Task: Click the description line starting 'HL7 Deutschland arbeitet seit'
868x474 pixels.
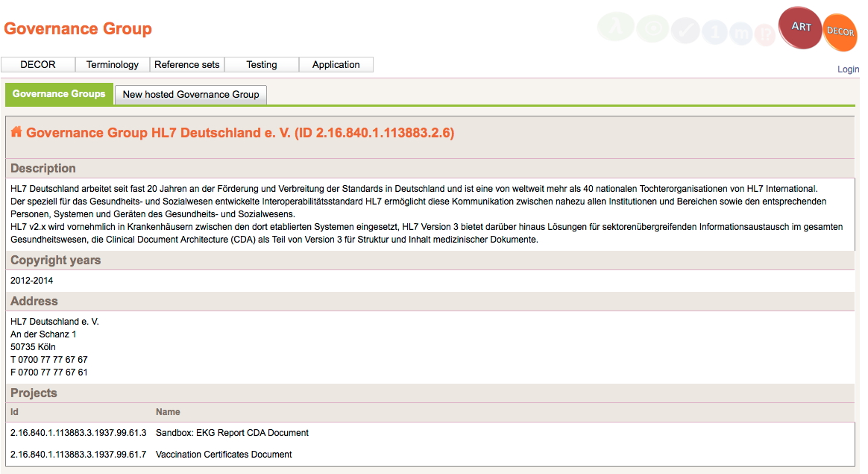Action: pos(414,189)
